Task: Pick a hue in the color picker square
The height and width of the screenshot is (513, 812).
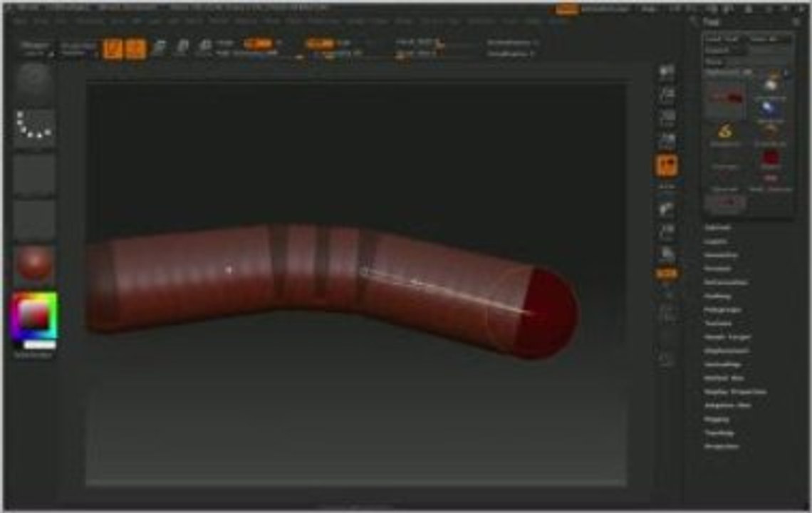Action: (34, 316)
